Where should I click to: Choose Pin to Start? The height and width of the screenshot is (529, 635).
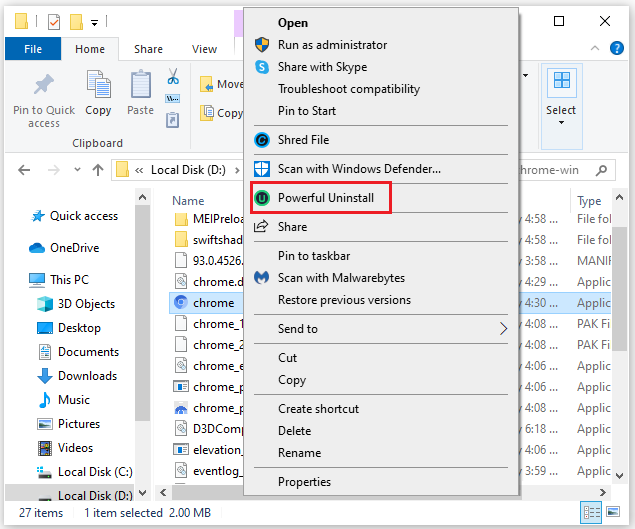tap(307, 111)
